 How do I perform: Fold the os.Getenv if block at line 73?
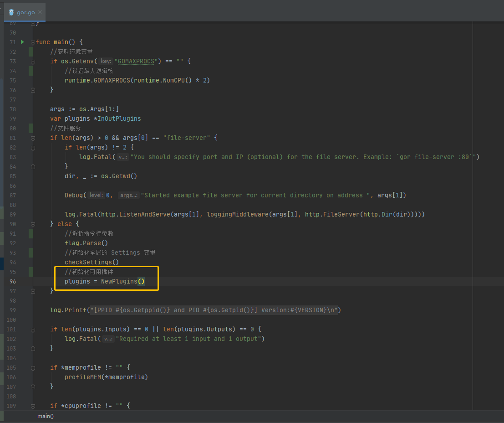pyautogui.click(x=33, y=61)
